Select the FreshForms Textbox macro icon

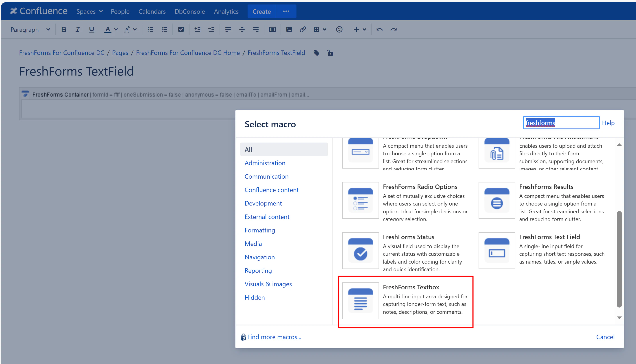point(360,301)
